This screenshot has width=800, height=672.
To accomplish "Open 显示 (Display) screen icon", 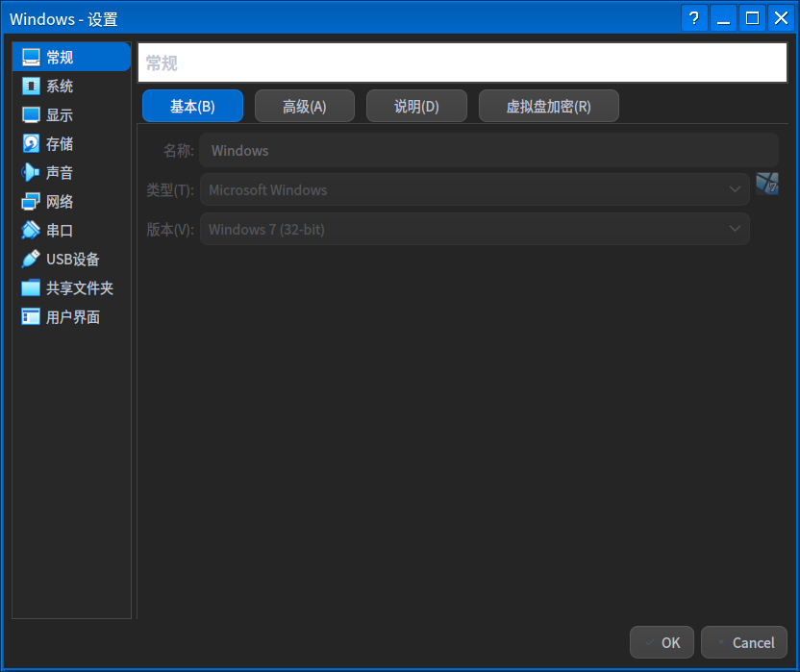I will tap(32, 115).
